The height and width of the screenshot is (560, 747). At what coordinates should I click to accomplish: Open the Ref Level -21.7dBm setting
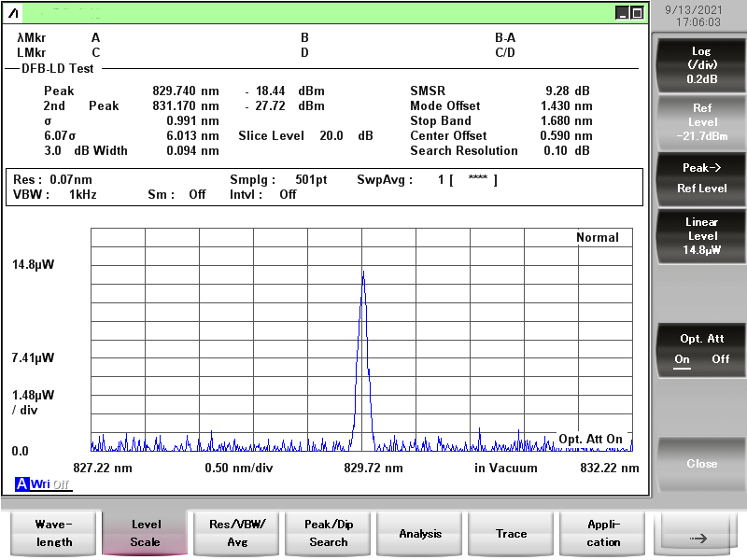(x=701, y=122)
